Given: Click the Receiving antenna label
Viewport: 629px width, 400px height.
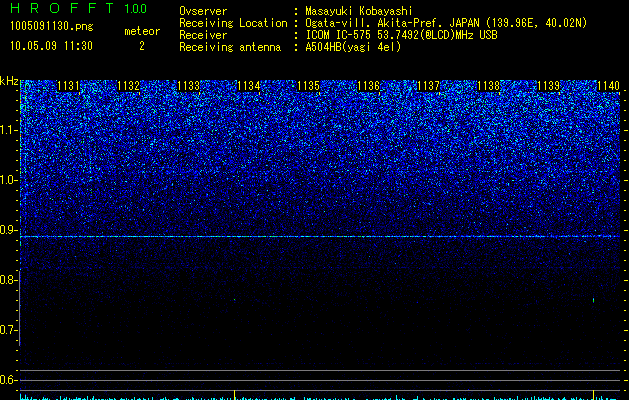Looking at the screenshot, I should coord(230,47).
